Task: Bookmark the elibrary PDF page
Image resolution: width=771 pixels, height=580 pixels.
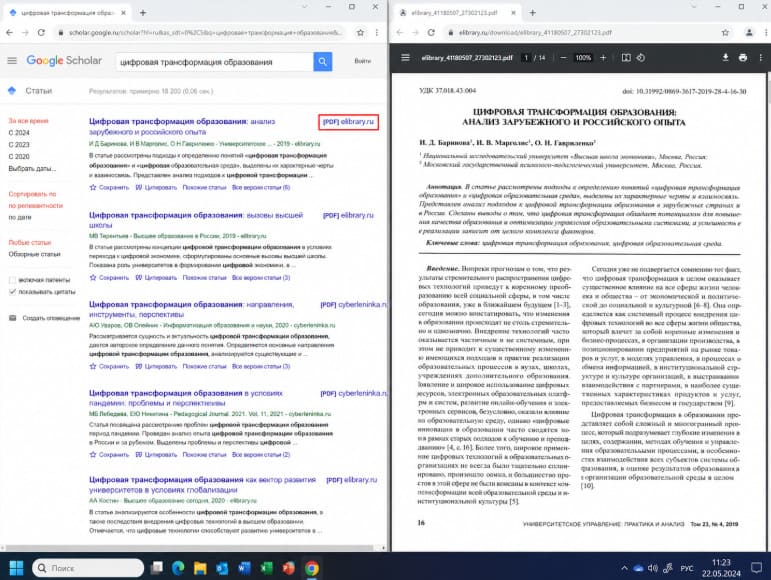Action: pyautogui.click(x=725, y=32)
